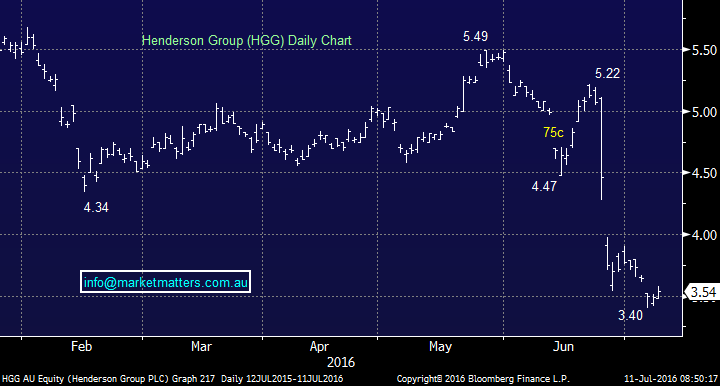Screen dimensions: 720x386
Task: Click the info@marketmatters.com.au email link
Action: tap(165, 282)
